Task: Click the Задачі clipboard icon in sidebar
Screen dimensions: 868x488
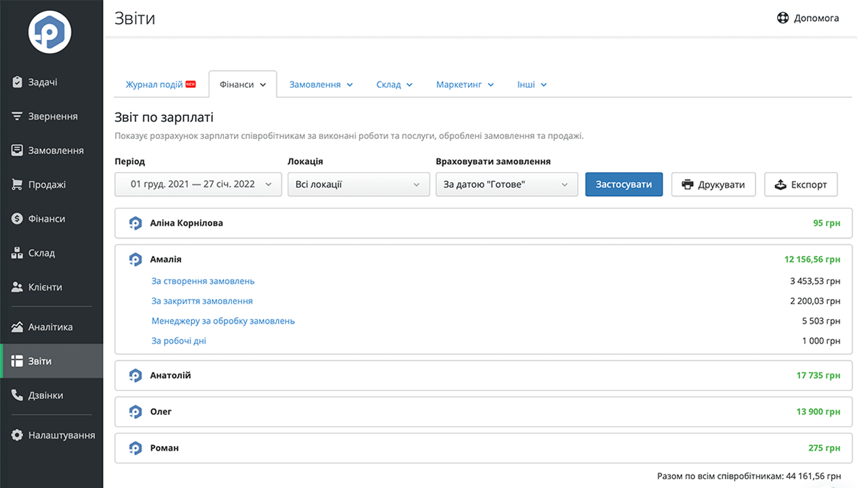Action: (x=18, y=82)
